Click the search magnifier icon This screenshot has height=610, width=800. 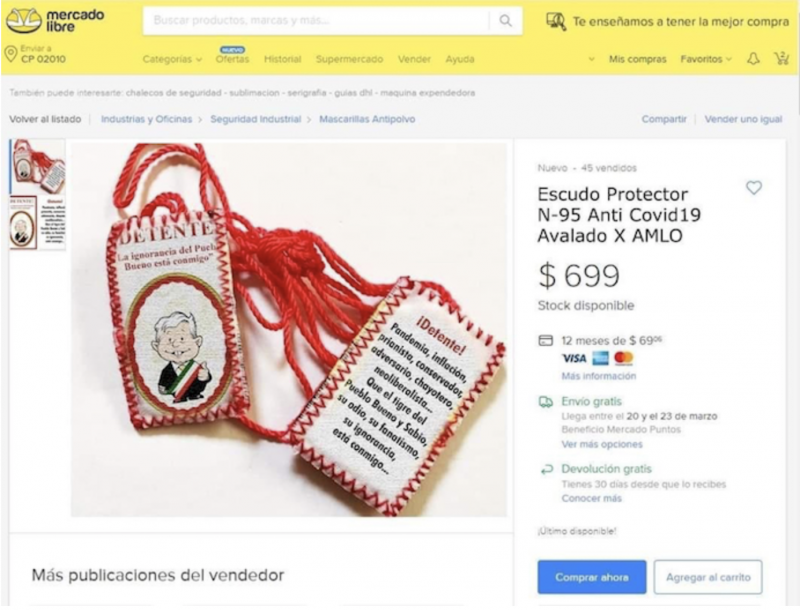pos(505,20)
